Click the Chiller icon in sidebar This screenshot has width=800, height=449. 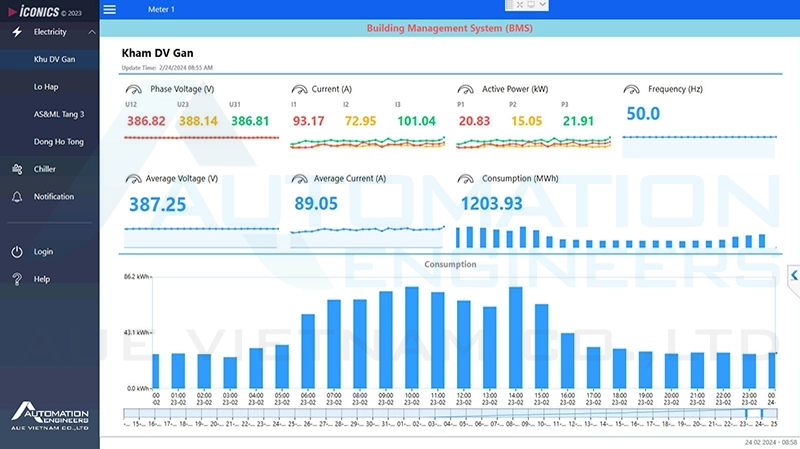16,169
